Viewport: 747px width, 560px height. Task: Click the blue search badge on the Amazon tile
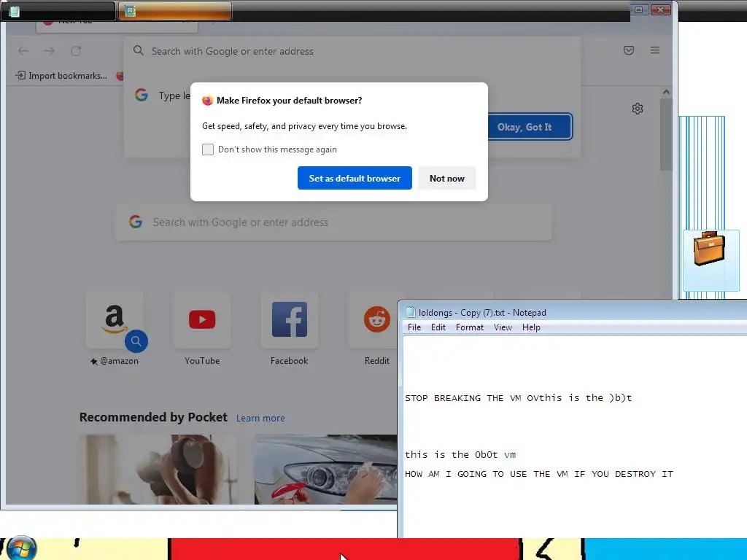136,341
